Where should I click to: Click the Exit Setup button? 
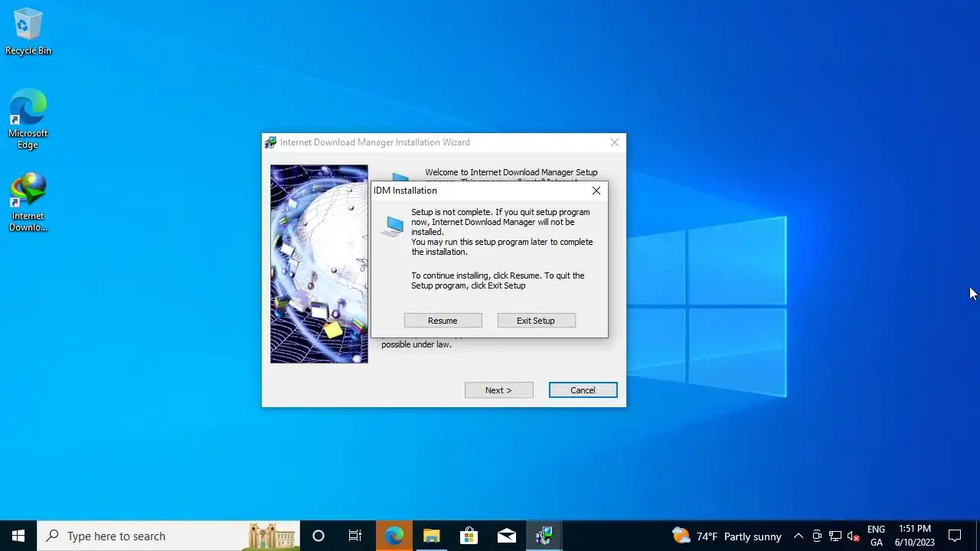tap(536, 321)
